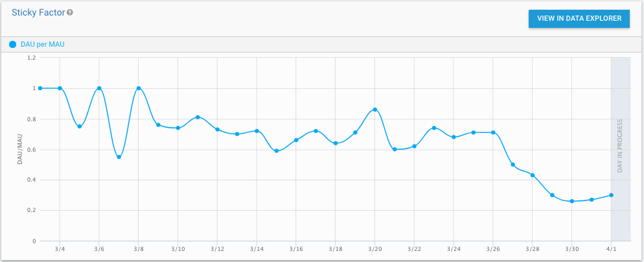
Task: Click the data point at 3/30
Action: [572, 201]
